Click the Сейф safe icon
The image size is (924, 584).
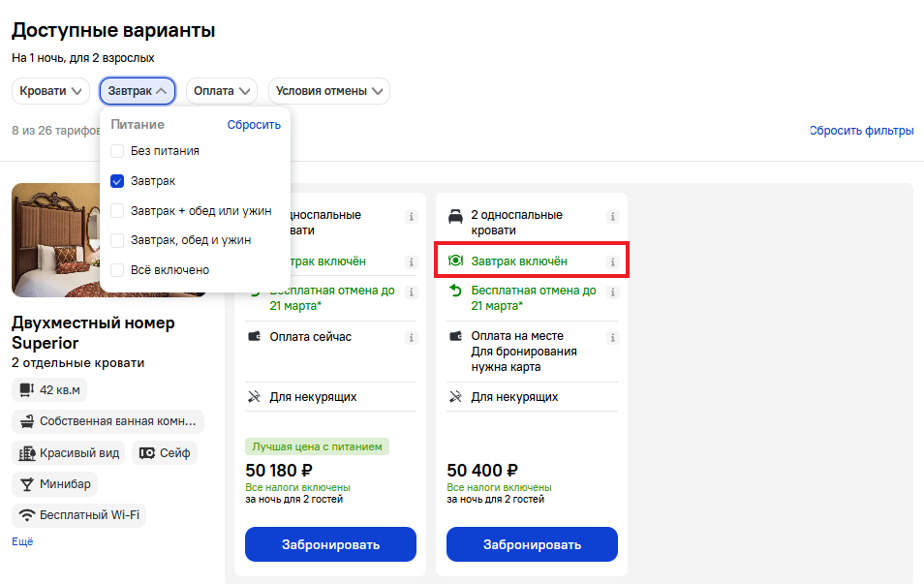click(146, 452)
